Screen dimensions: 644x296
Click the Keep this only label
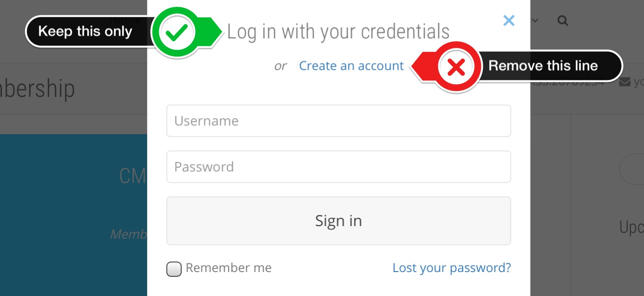tap(85, 32)
